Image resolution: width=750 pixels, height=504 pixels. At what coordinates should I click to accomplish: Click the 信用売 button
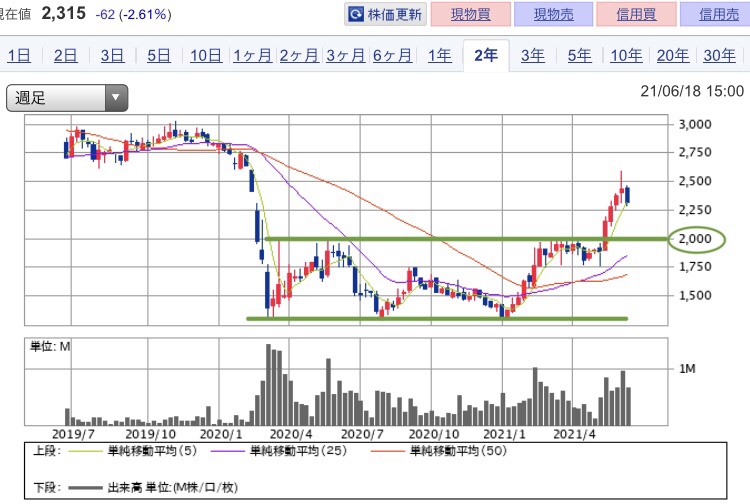pos(717,14)
